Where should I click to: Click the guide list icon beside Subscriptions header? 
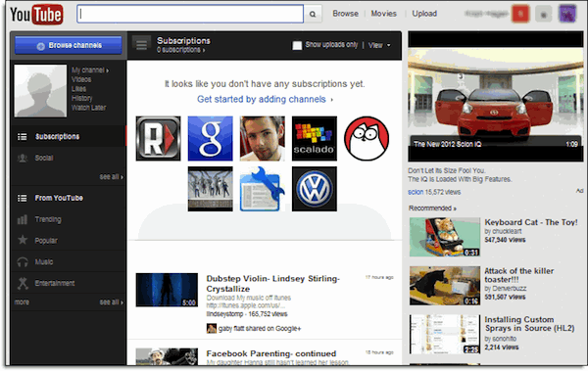(x=141, y=45)
